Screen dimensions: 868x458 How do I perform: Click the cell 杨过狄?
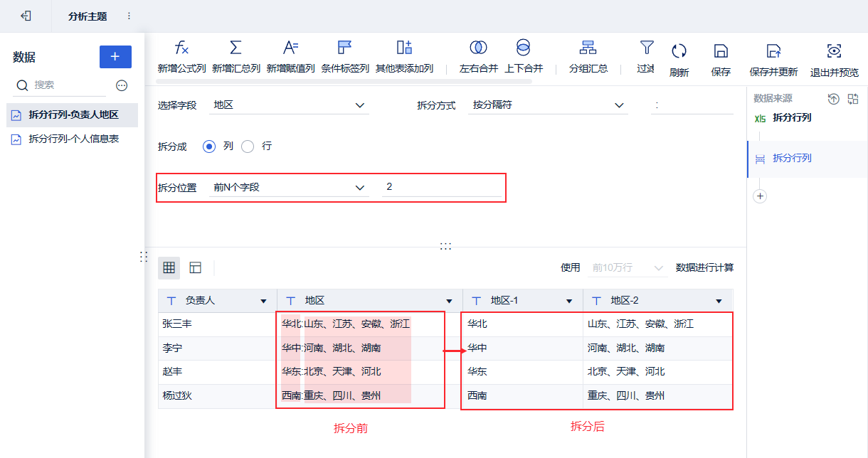pyautogui.click(x=217, y=396)
